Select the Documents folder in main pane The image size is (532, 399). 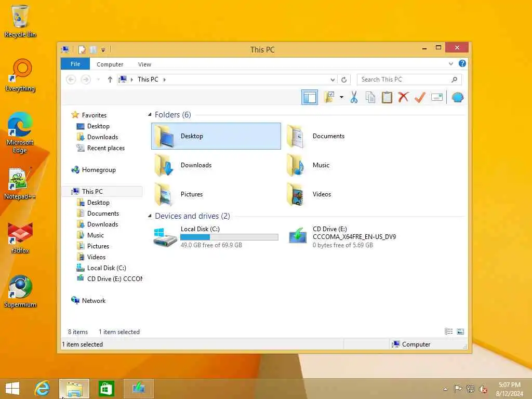point(348,136)
